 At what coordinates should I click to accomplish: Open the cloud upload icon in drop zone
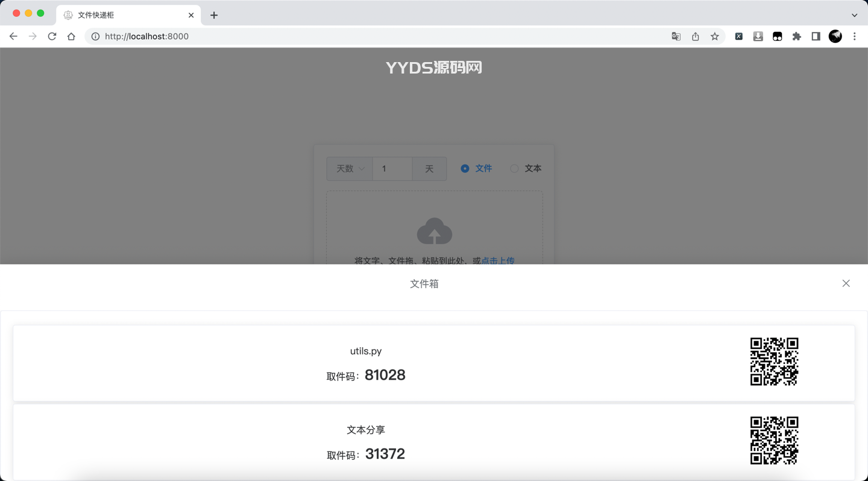tap(435, 231)
